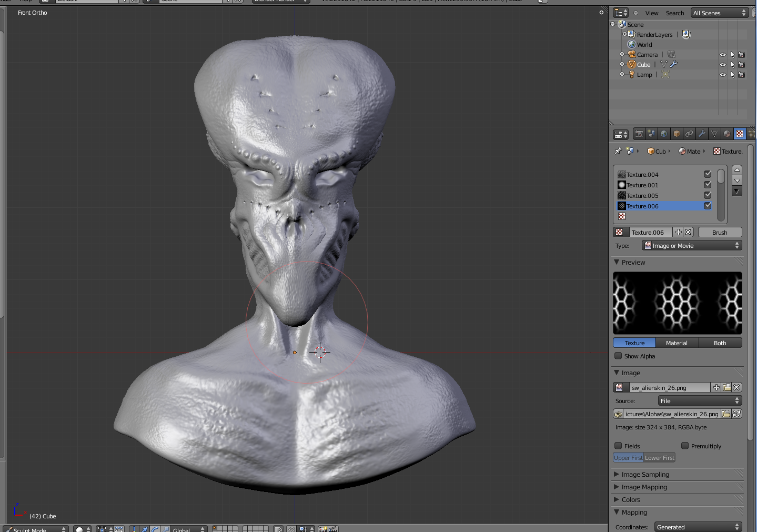Disable Texture.001 slot checkbox

708,184
